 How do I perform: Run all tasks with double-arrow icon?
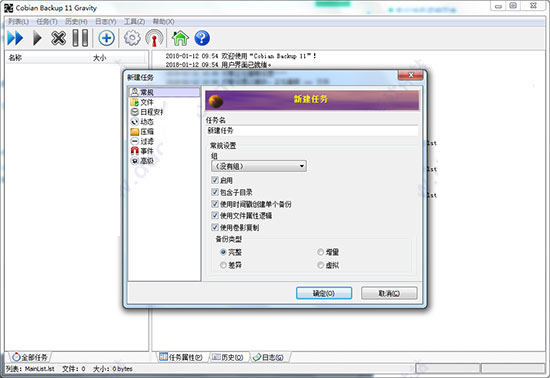pyautogui.click(x=15, y=38)
